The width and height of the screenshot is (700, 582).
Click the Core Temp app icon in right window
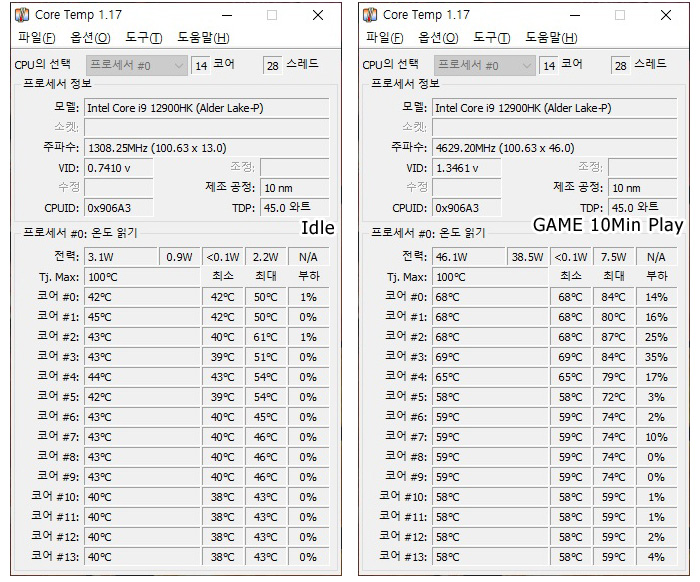point(370,15)
